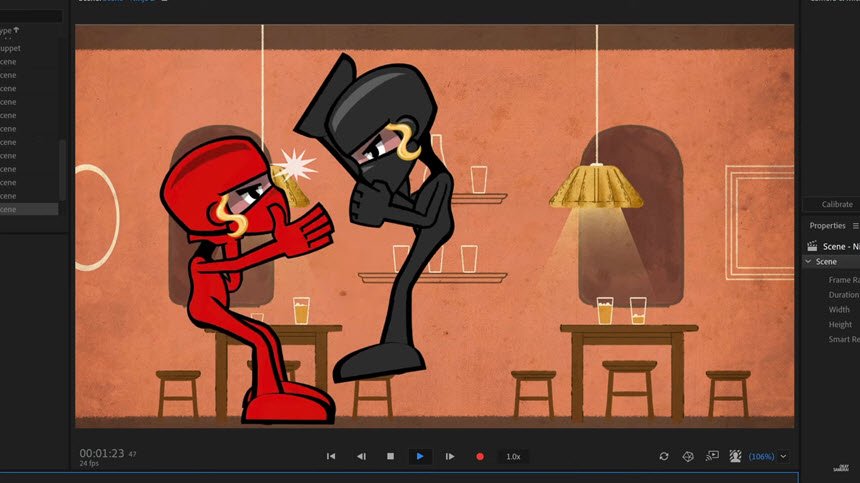Open the Properties panel menu icon
The image size is (860, 483).
point(855,226)
